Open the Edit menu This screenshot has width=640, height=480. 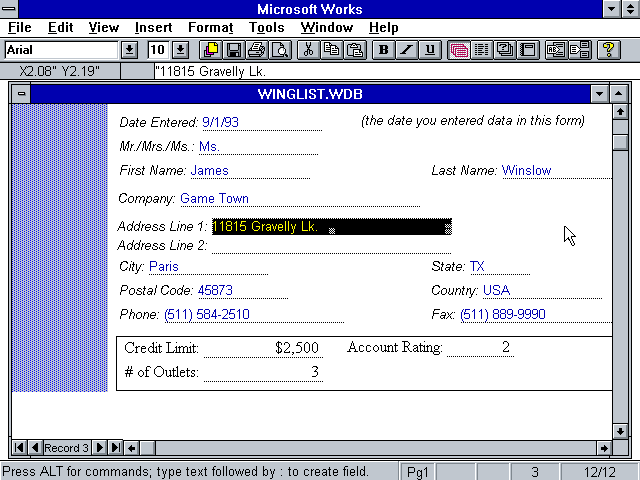[60, 27]
